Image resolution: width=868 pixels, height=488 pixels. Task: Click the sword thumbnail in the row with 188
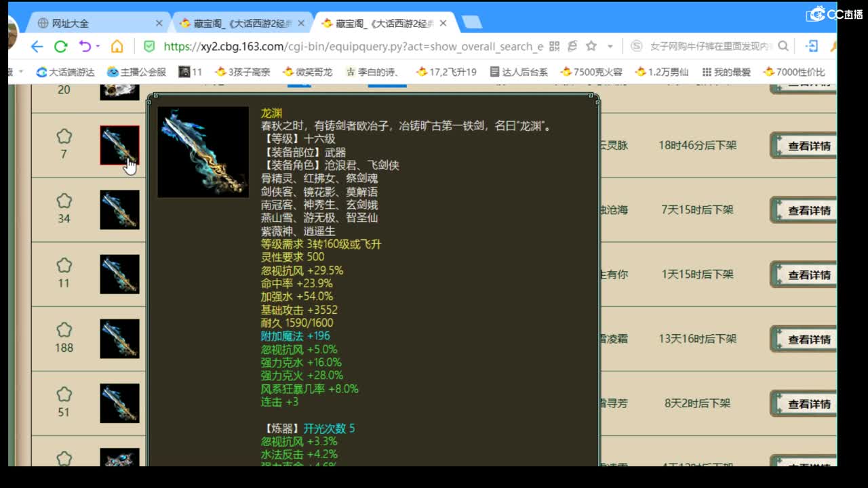pyautogui.click(x=119, y=339)
